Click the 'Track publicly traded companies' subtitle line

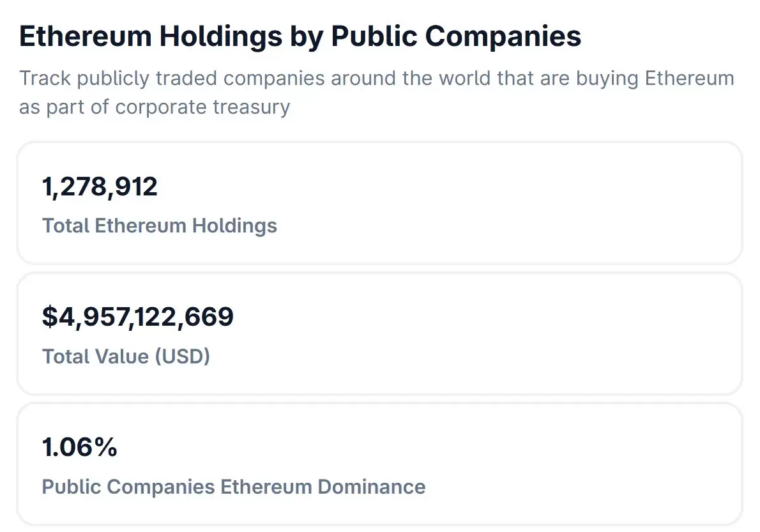pyautogui.click(x=377, y=79)
